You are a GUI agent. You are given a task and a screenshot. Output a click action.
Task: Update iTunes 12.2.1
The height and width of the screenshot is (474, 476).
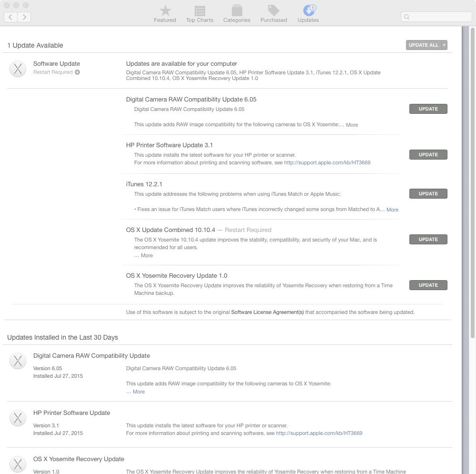(x=428, y=193)
